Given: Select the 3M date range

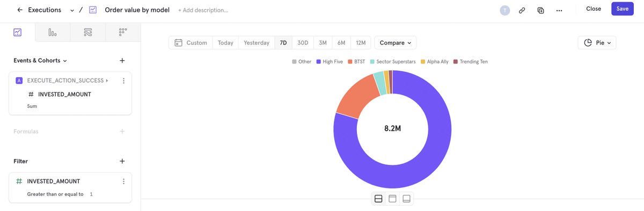Looking at the screenshot, I should pyautogui.click(x=323, y=42).
